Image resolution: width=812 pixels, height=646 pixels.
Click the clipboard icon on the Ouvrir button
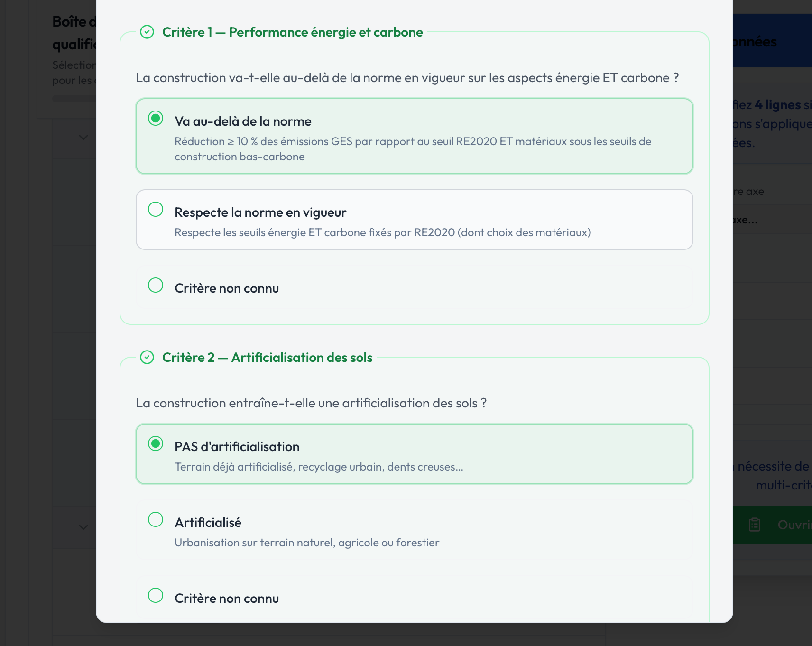(754, 525)
